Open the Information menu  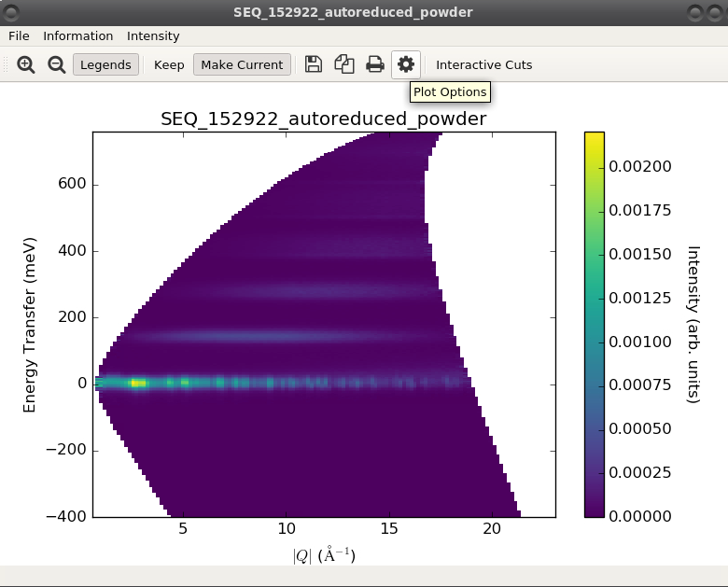click(78, 35)
